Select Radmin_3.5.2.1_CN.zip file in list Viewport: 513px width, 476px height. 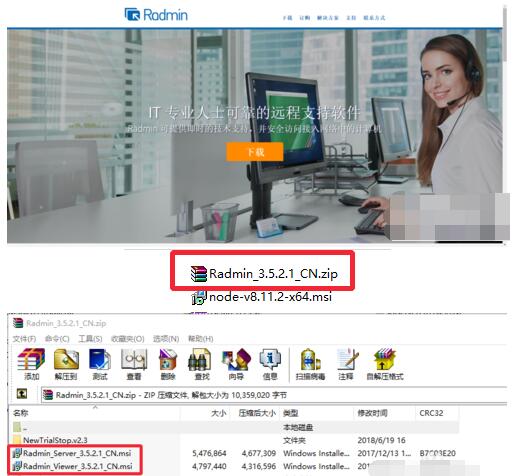tap(264, 274)
